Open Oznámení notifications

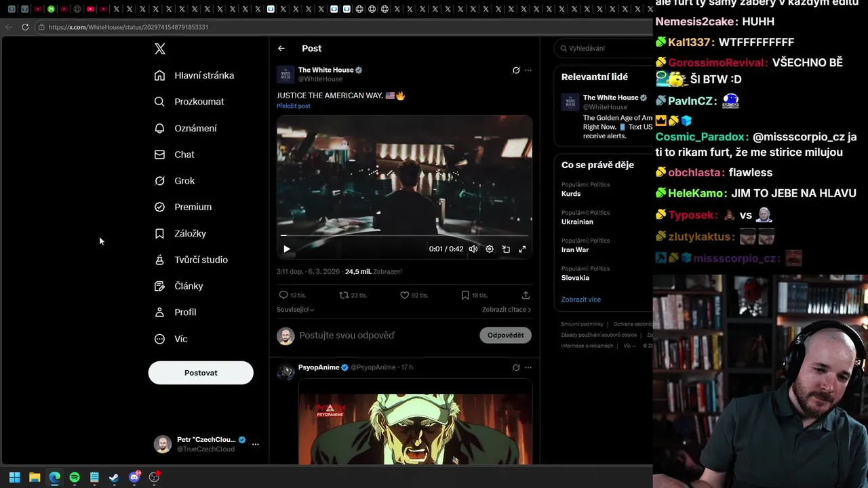click(x=185, y=128)
